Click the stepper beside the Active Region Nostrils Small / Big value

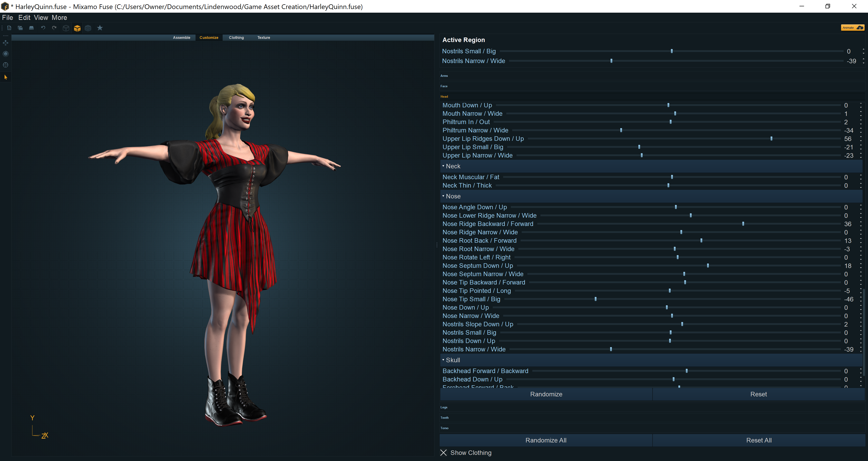pos(863,51)
